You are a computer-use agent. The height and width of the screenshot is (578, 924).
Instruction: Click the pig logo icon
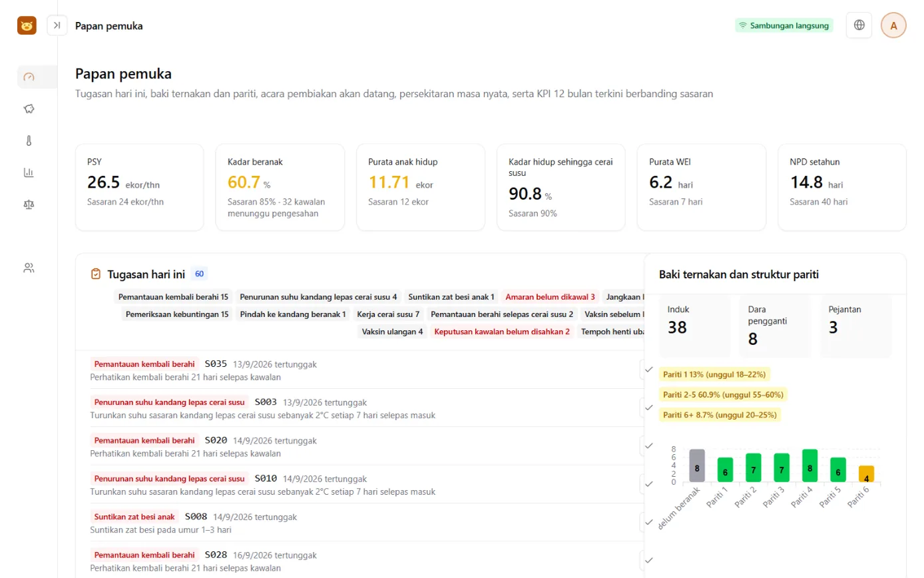tap(27, 25)
